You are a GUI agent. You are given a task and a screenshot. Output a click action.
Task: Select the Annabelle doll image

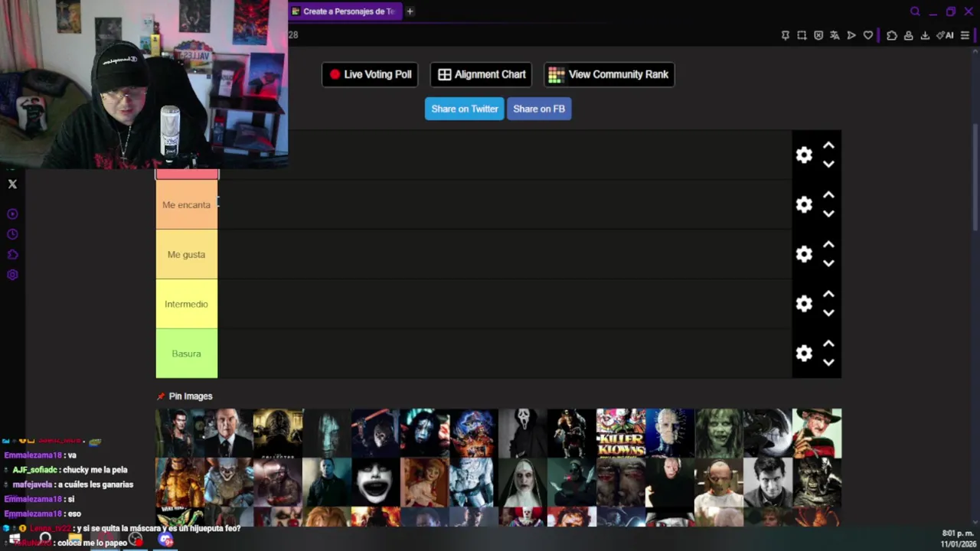pyautogui.click(x=425, y=483)
